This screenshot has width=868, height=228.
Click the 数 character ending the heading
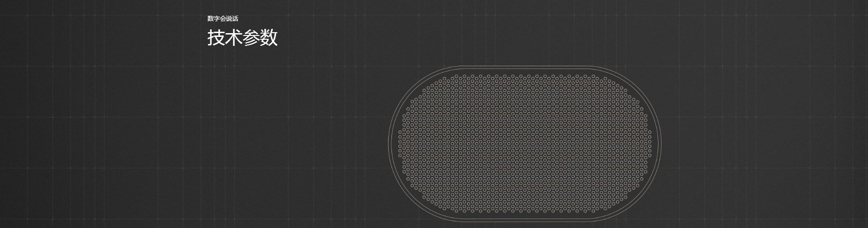point(269,38)
